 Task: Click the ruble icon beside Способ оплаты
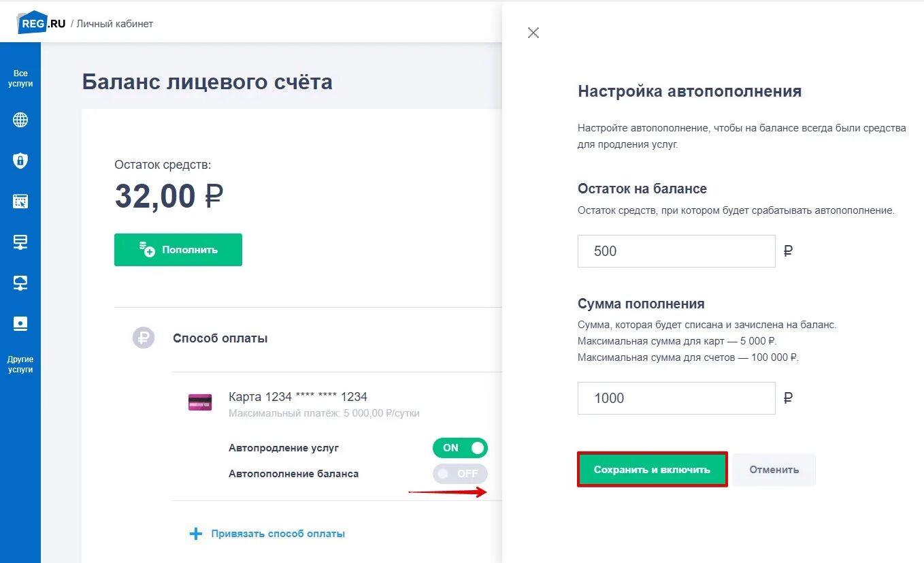[x=144, y=338]
